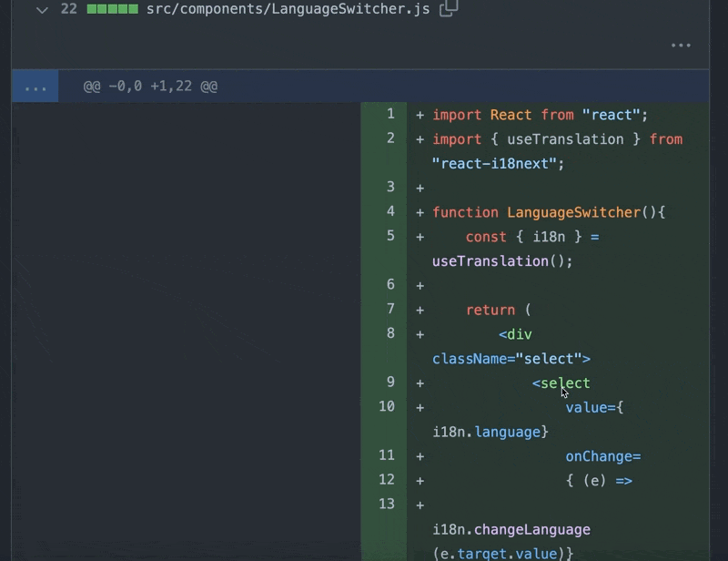Click the green diffstat blocks

point(112,9)
